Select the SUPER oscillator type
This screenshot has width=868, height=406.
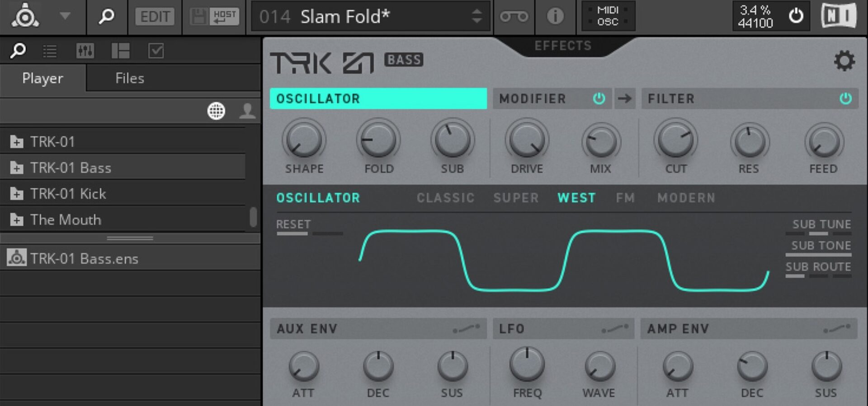(x=516, y=198)
